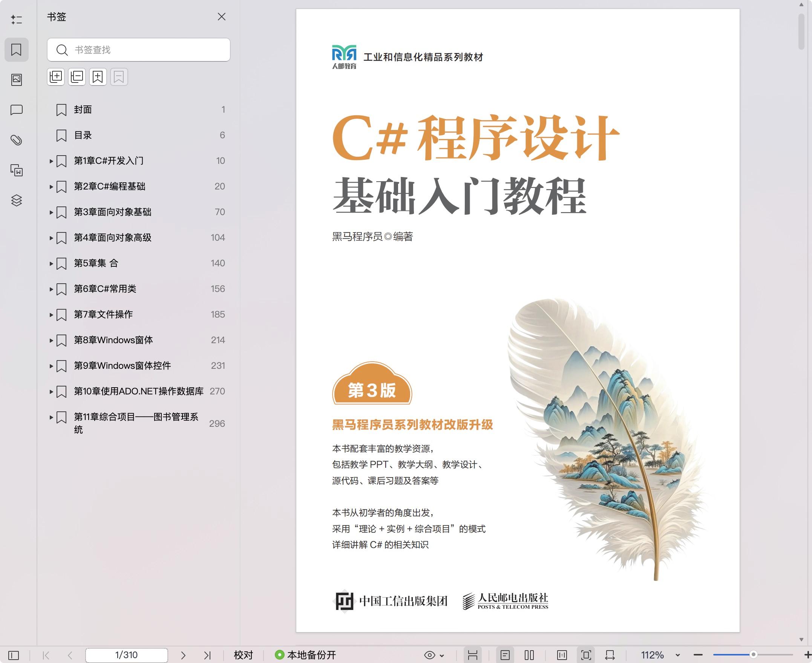Expand 第6章C#常用类 bookmark
Viewport: 812px width, 663px height.
click(x=51, y=289)
